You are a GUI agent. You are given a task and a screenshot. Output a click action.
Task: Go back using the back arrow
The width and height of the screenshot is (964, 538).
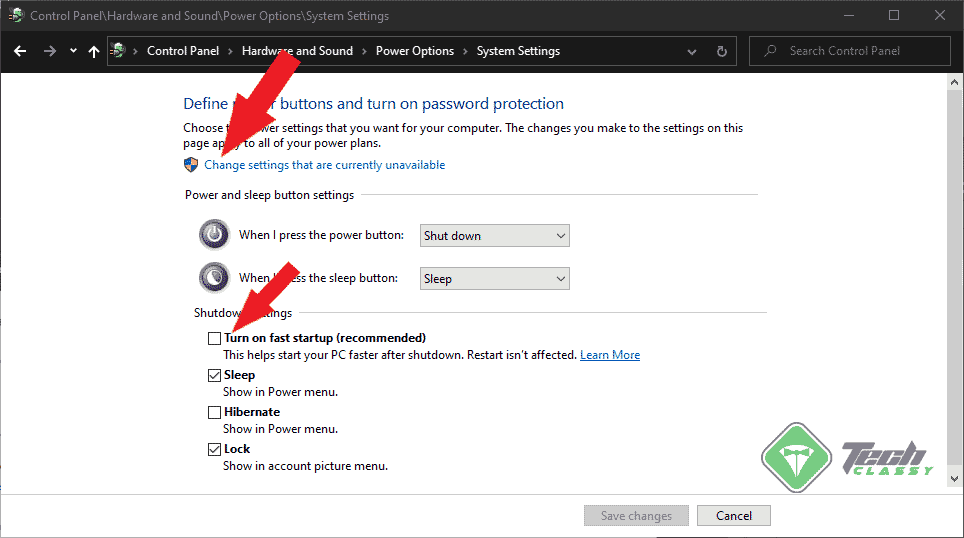tap(20, 51)
